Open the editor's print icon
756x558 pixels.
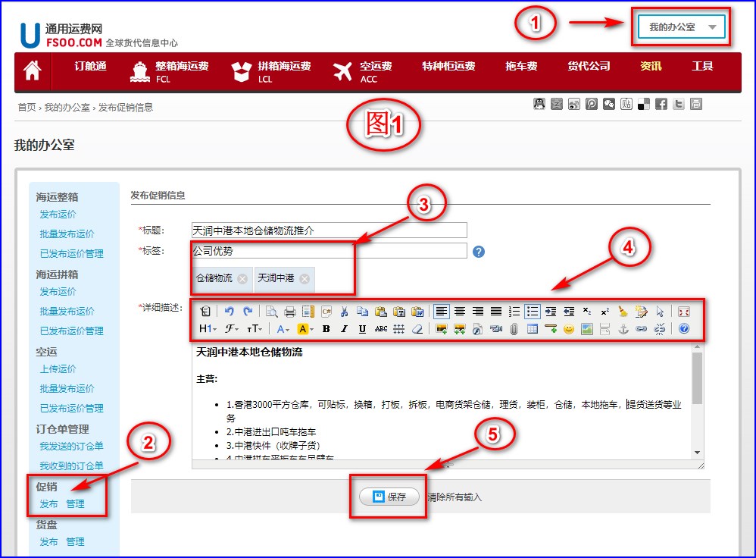[289, 311]
